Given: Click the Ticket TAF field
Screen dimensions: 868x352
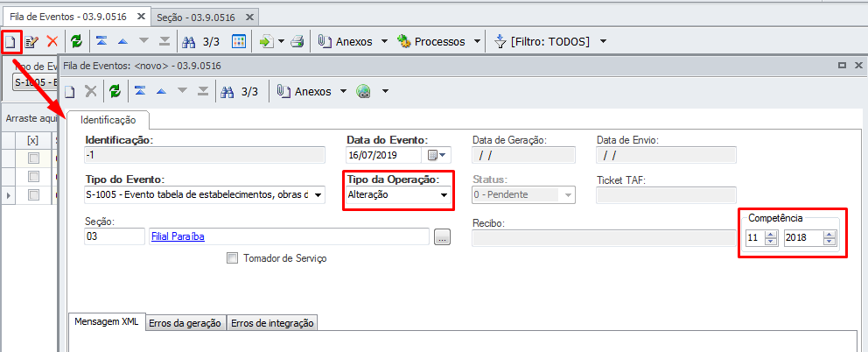Looking at the screenshot, I should pos(666,195).
